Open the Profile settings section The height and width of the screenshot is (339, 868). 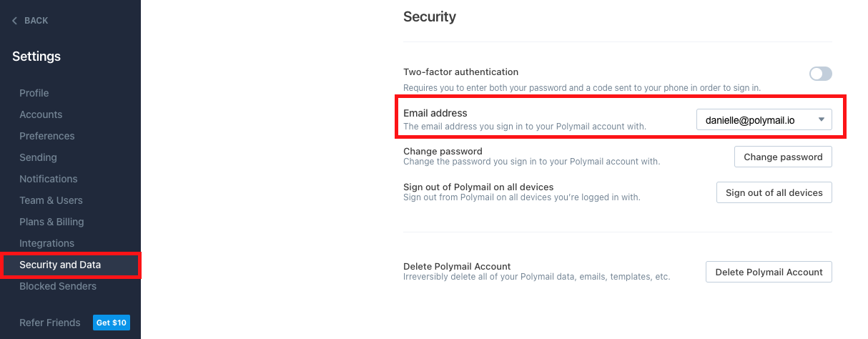coord(34,93)
